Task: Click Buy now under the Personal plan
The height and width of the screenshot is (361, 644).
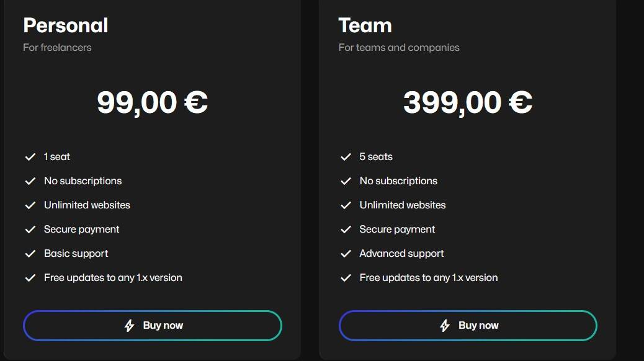Action: (x=152, y=324)
